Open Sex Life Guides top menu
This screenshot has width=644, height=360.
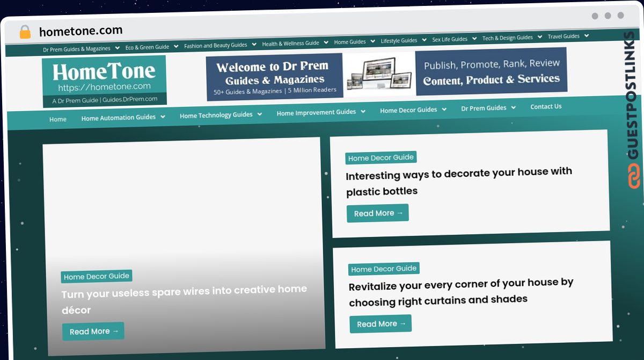click(450, 39)
